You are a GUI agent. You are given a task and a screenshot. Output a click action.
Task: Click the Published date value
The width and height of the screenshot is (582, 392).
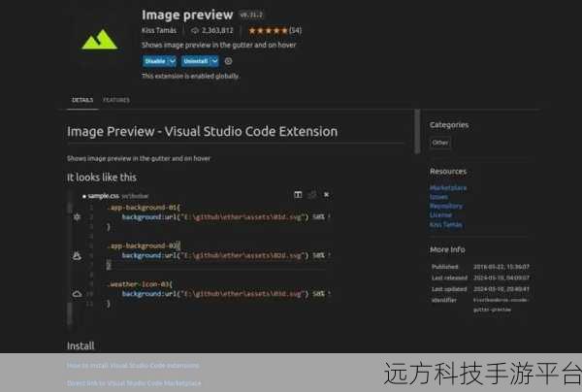coord(501,267)
